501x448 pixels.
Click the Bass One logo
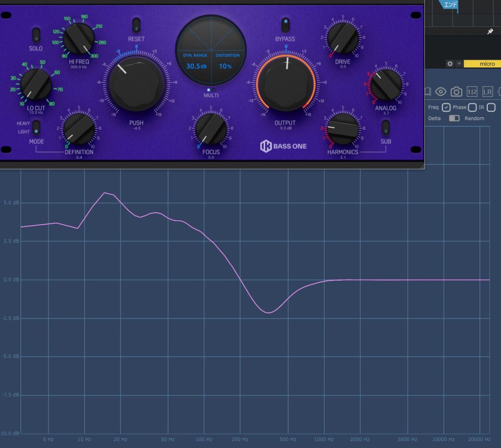[283, 146]
